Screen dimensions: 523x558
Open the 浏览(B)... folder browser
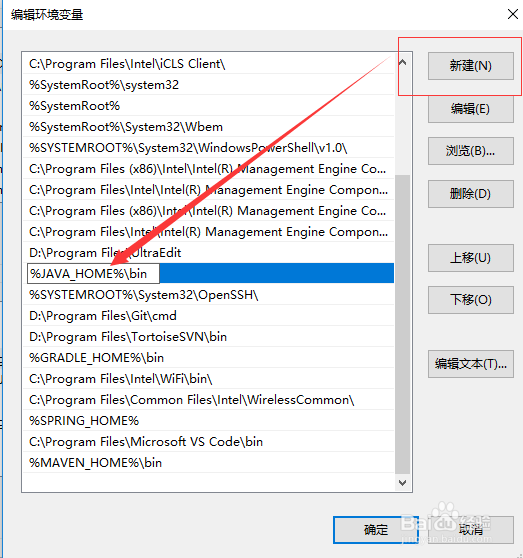coord(470,151)
